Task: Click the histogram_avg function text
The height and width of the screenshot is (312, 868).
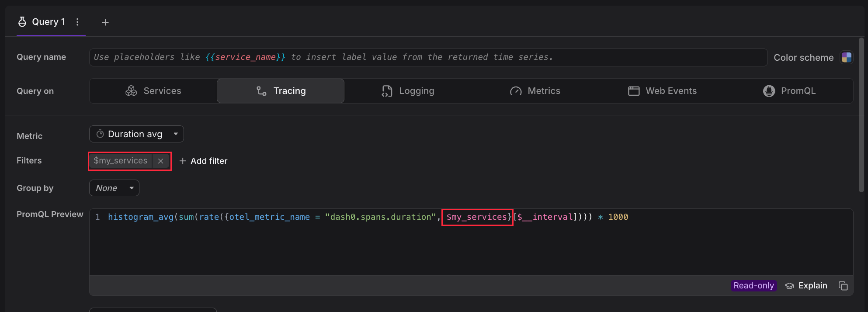Action: tap(141, 217)
